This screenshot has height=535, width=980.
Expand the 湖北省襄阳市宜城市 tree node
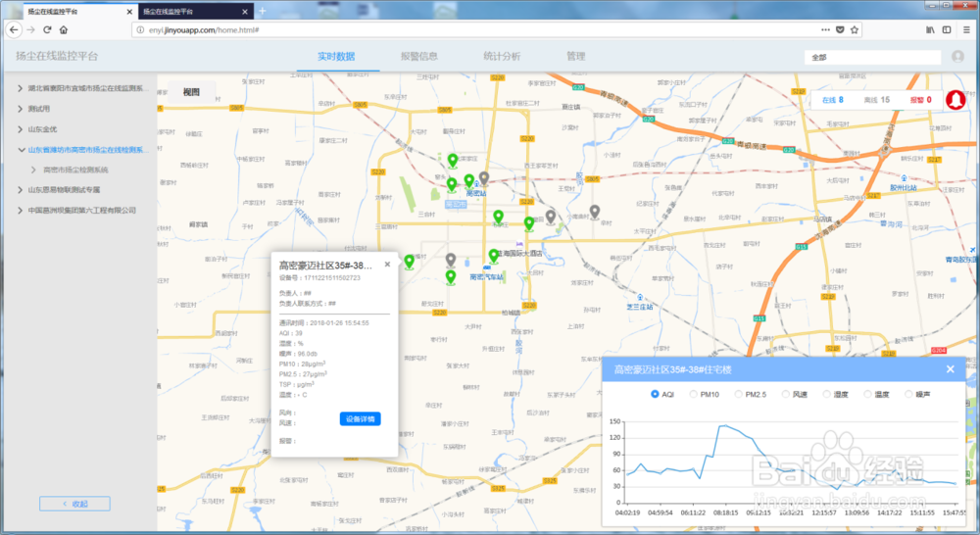(x=20, y=88)
